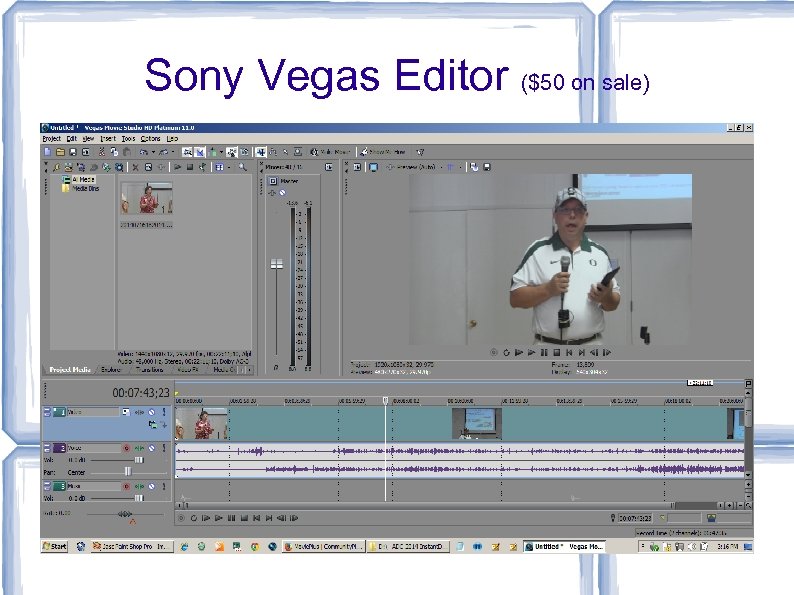Screen dimensions: 794x595
Task: Open the Project Media Views dropdown arrow
Action: coord(229,167)
